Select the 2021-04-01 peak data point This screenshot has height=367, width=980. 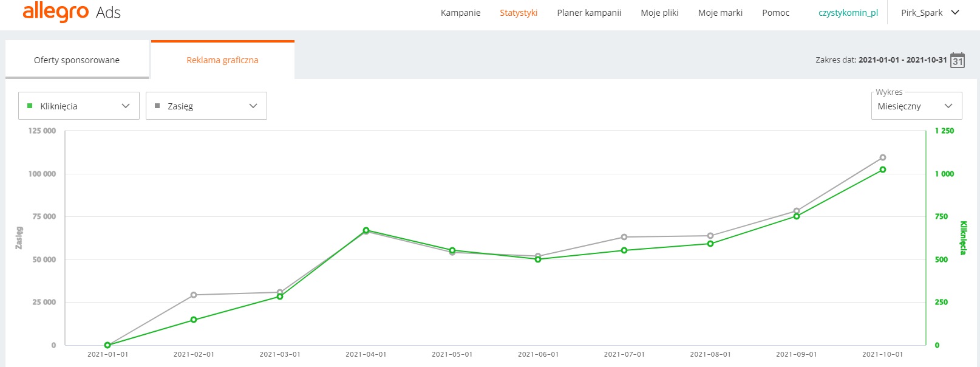[x=366, y=230]
